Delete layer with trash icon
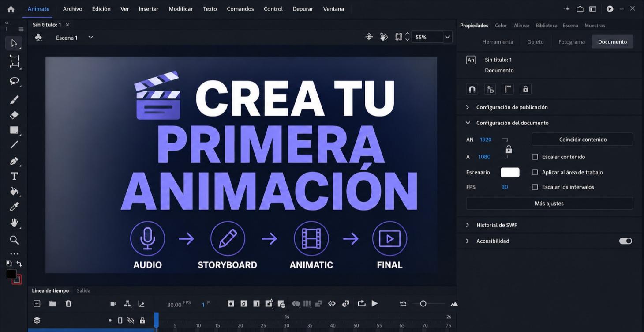Image resolution: width=644 pixels, height=332 pixels. [68, 303]
